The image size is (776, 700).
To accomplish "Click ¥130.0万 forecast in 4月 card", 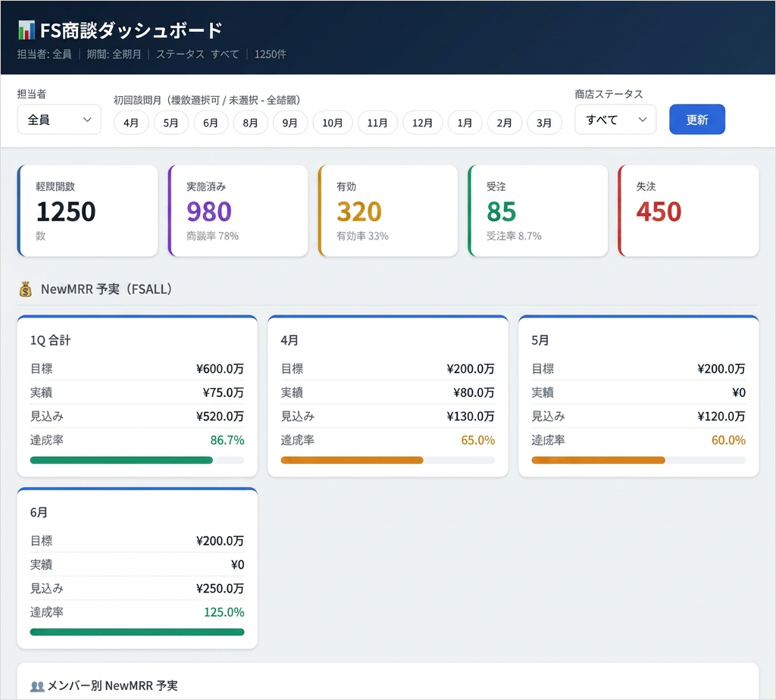I will 471,416.
